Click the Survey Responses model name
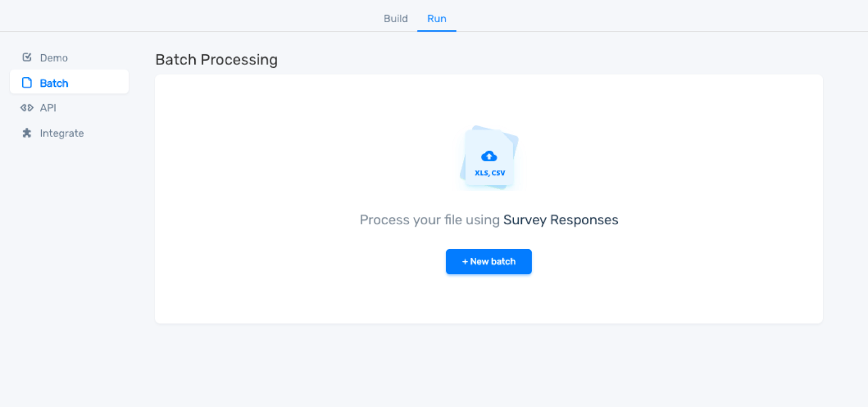Screen dimensions: 868x407 click(x=560, y=220)
